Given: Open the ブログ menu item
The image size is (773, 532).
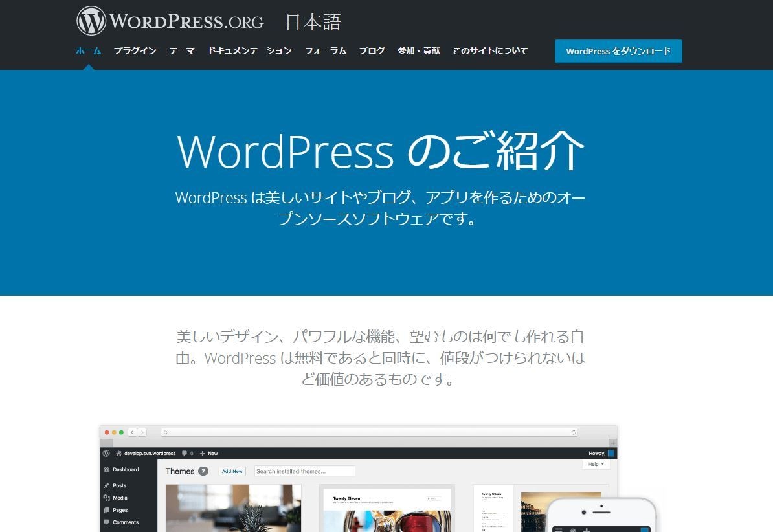Looking at the screenshot, I should [372, 50].
